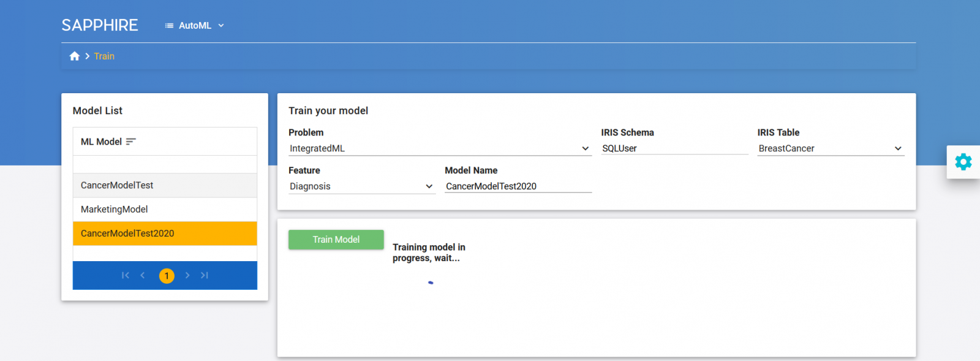Click the home icon in the breadcrumb
Image resolution: width=980 pixels, height=361 pixels.
coord(75,56)
